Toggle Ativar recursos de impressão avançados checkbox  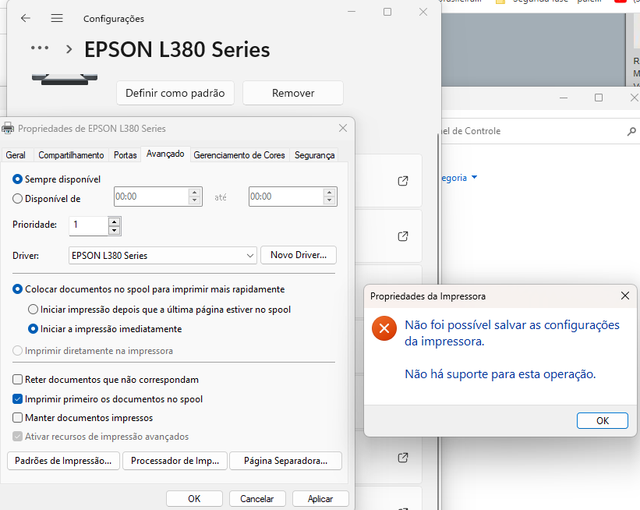[x=18, y=437]
